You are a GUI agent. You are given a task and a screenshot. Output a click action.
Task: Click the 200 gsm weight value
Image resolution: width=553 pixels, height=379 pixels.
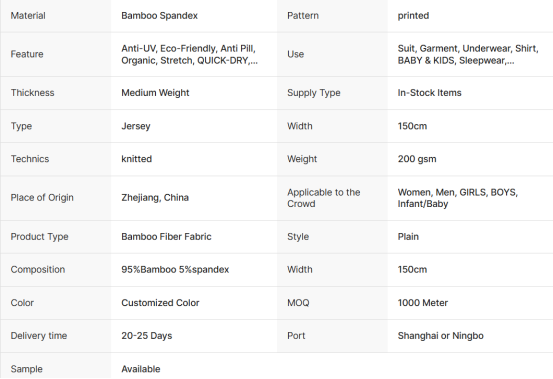click(x=417, y=159)
